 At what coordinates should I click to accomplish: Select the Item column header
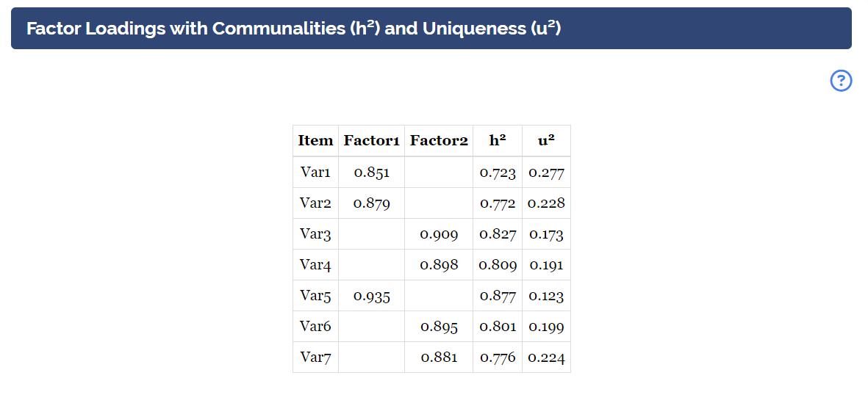click(315, 141)
